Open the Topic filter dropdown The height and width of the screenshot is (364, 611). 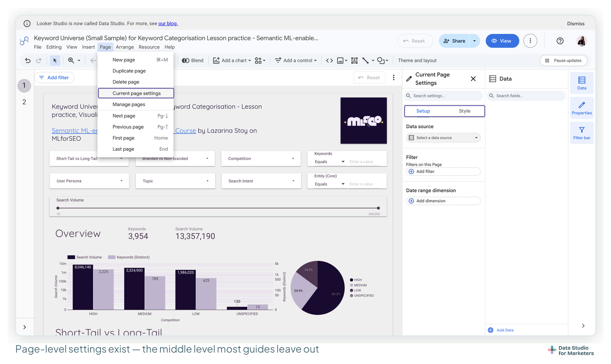(175, 181)
